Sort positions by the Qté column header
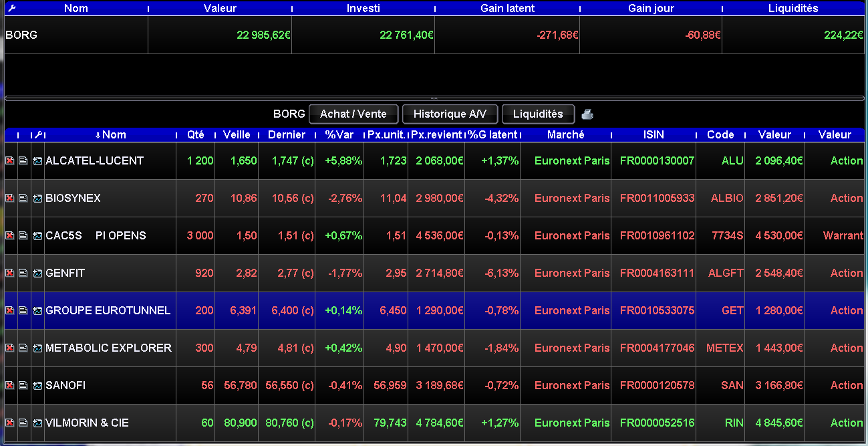Viewport: 868px width, 446px height. click(x=196, y=134)
